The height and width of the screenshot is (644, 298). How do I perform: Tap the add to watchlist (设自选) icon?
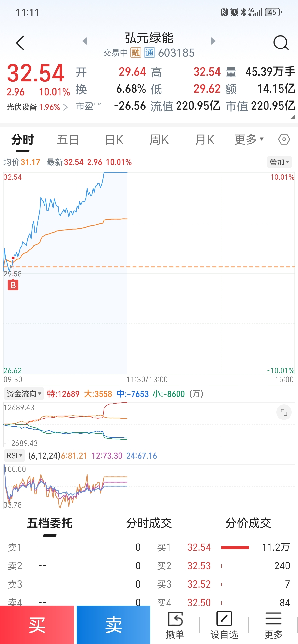click(x=224, y=624)
